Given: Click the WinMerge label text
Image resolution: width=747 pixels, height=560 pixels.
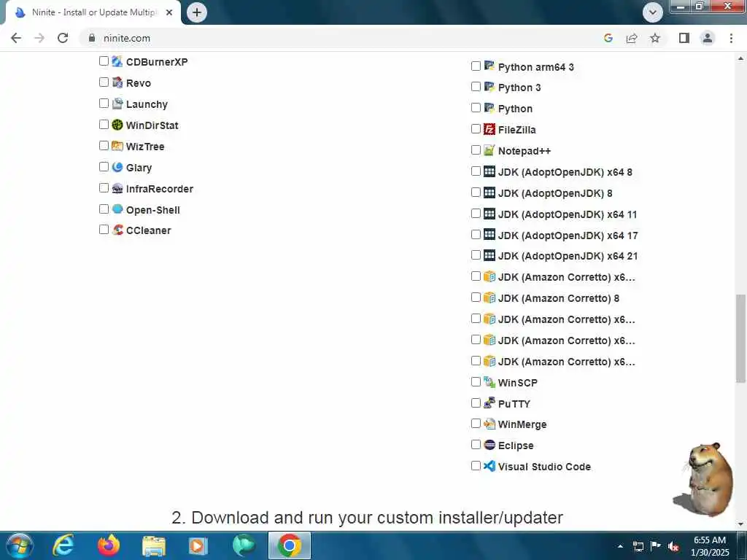Looking at the screenshot, I should point(522,424).
